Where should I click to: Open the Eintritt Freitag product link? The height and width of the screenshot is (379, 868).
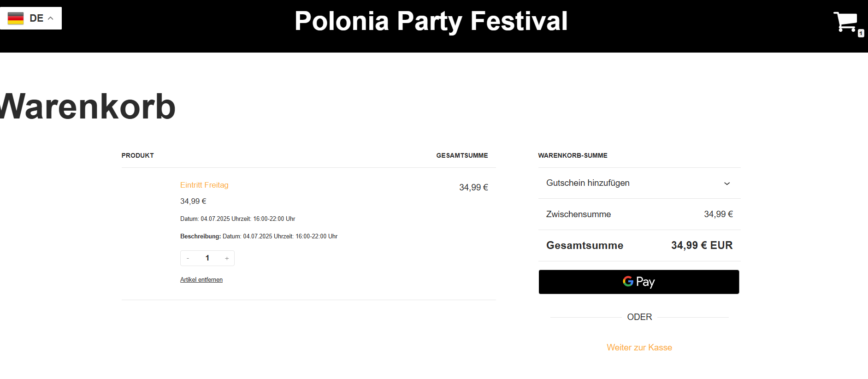coord(204,185)
